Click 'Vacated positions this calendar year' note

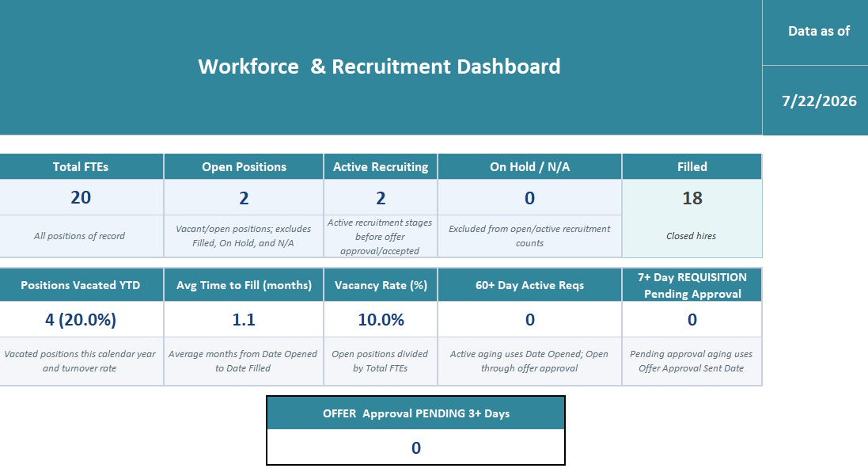(80, 360)
